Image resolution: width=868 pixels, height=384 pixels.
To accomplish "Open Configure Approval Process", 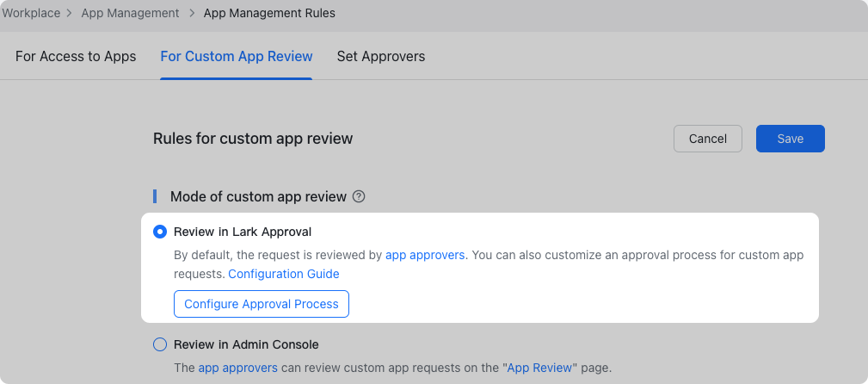I will pyautogui.click(x=262, y=304).
